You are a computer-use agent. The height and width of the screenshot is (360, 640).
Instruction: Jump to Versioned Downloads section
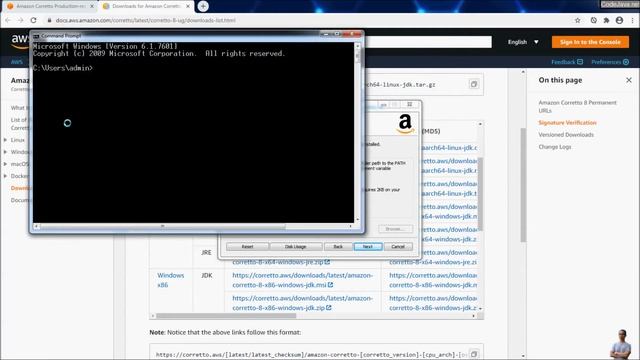(x=566, y=135)
